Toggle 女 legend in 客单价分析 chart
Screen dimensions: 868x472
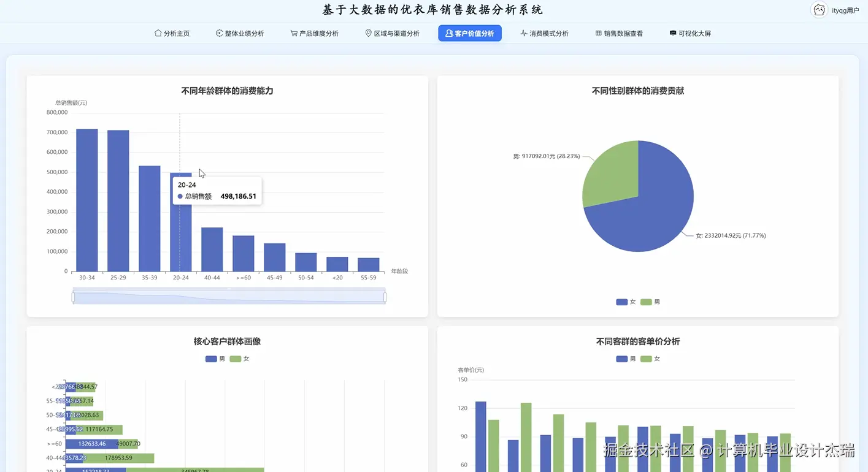650,359
